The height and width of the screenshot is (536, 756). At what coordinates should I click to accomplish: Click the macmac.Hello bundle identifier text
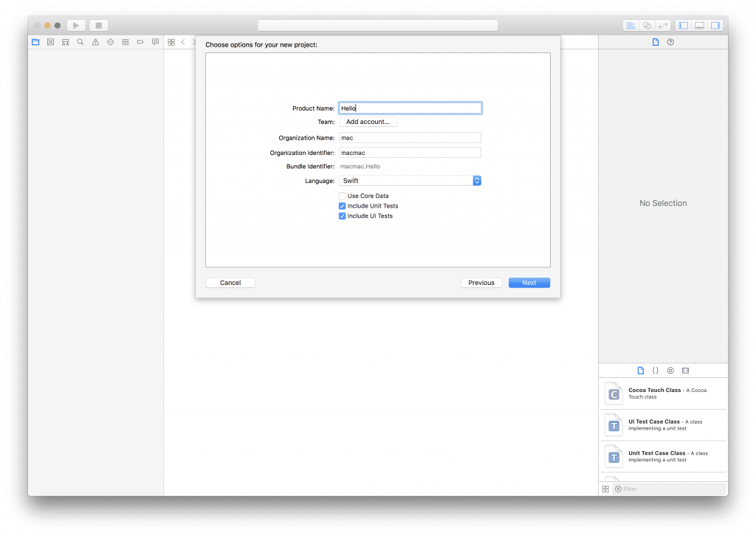(360, 166)
